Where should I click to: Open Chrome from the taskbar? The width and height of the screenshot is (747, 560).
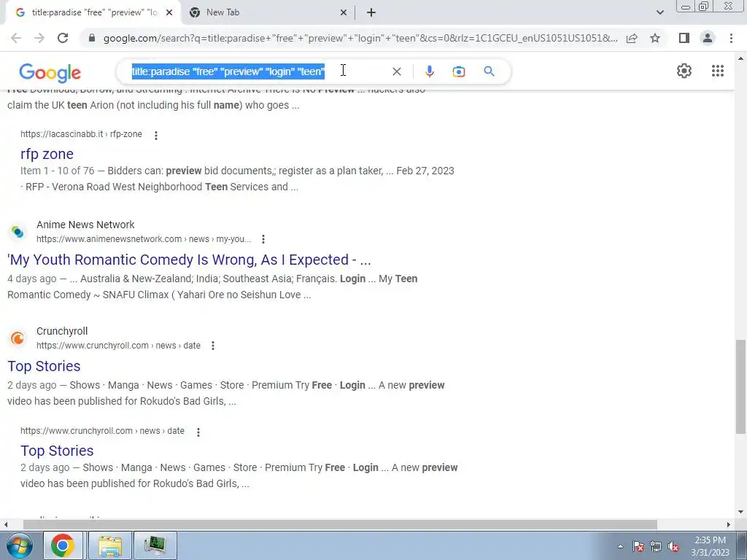(63, 545)
